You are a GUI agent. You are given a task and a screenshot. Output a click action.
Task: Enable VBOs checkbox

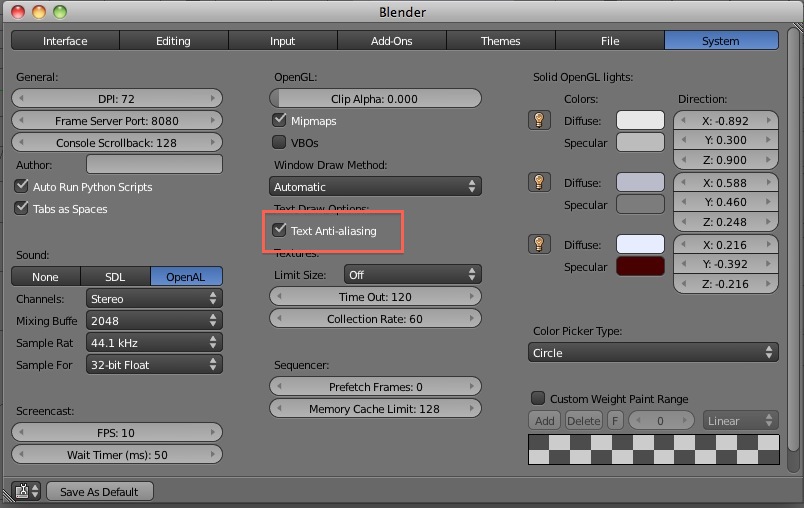coord(279,143)
